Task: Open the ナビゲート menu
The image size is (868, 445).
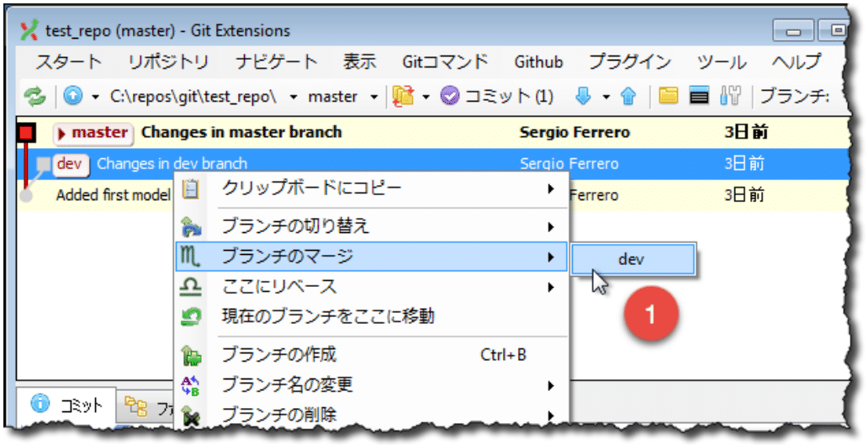Action: pos(276,62)
